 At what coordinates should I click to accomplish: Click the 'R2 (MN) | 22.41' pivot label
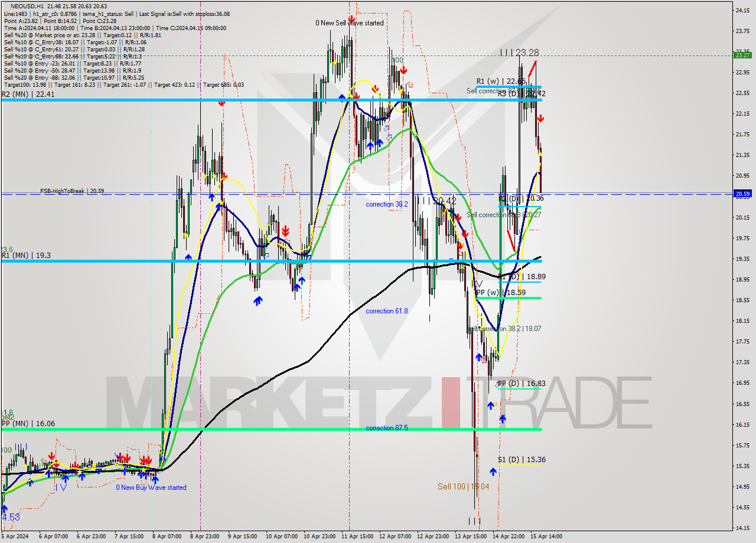click(x=28, y=94)
